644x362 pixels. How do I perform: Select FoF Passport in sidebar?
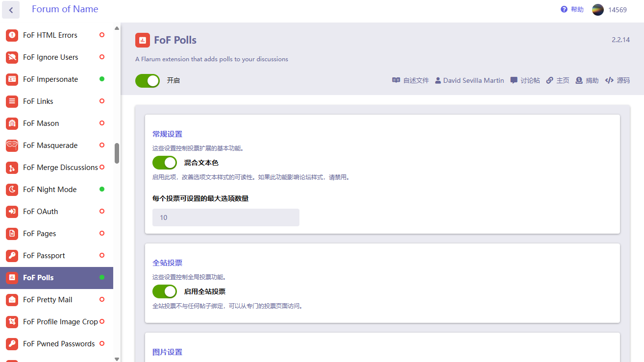click(x=56, y=256)
